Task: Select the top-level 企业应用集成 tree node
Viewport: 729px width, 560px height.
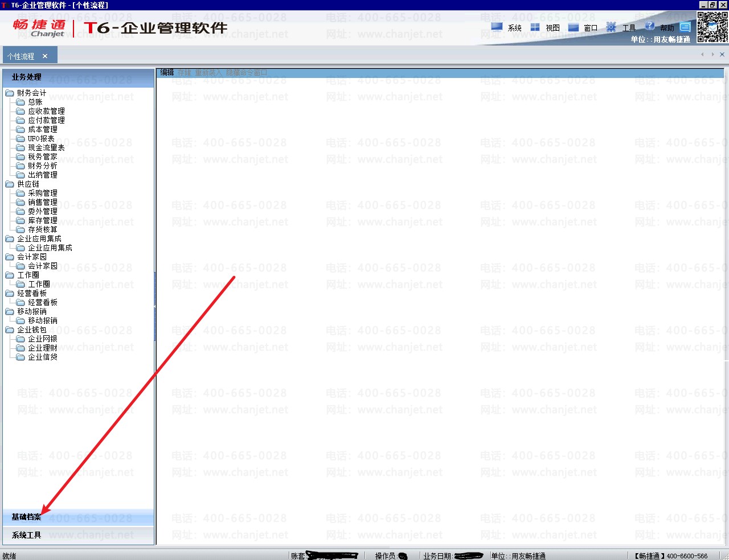Action: coord(39,239)
